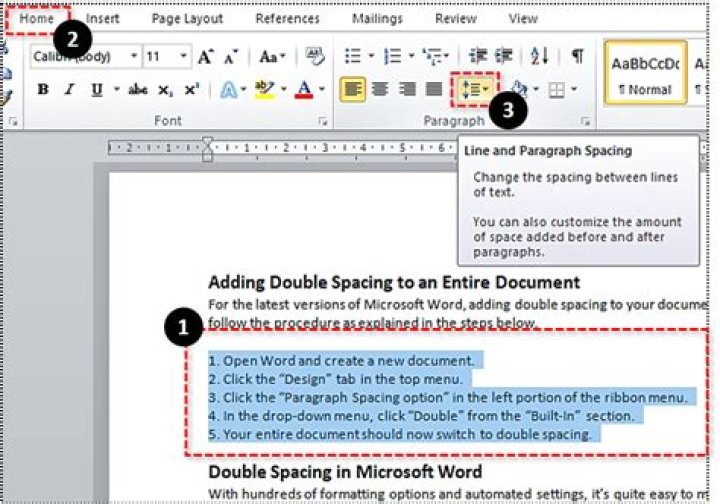Click the Shrink Font icon
The image size is (720, 504).
(231, 56)
